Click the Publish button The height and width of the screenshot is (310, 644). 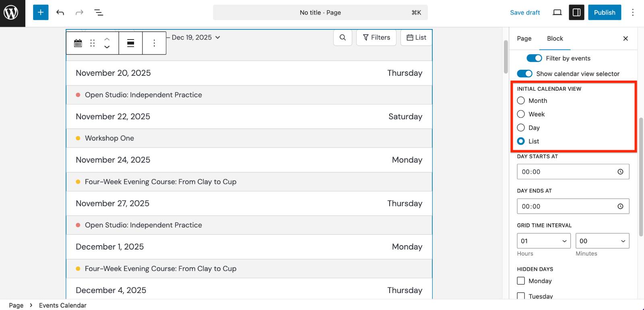coord(604,12)
